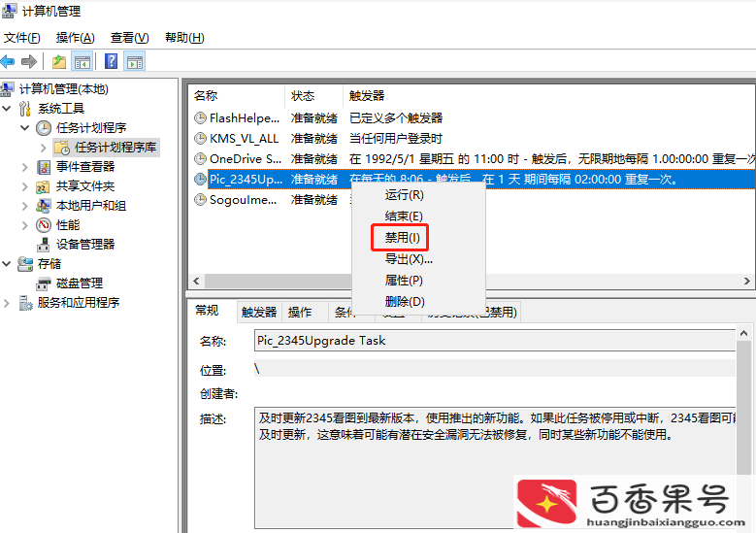Screen dimensions: 756x533
Task: Choose 导出(X)... in the context menu
Action: tap(418, 259)
